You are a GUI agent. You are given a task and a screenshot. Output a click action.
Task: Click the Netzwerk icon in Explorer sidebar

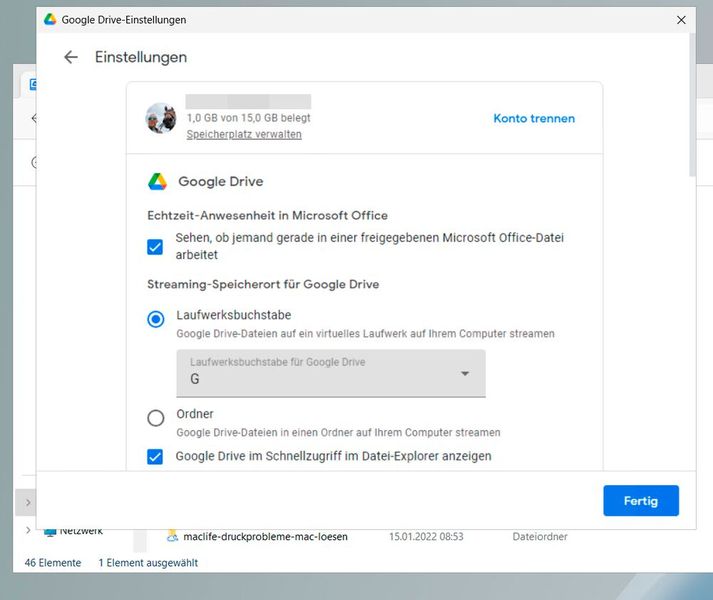(50, 532)
